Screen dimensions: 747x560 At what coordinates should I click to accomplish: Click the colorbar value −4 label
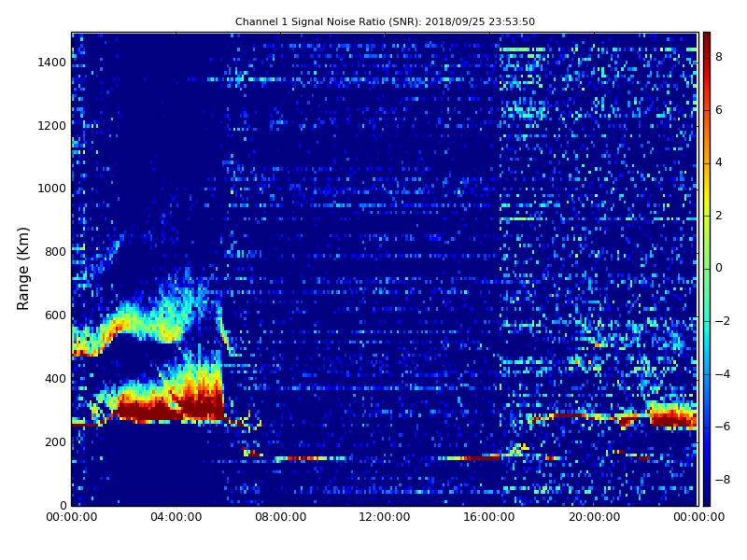coord(723,374)
